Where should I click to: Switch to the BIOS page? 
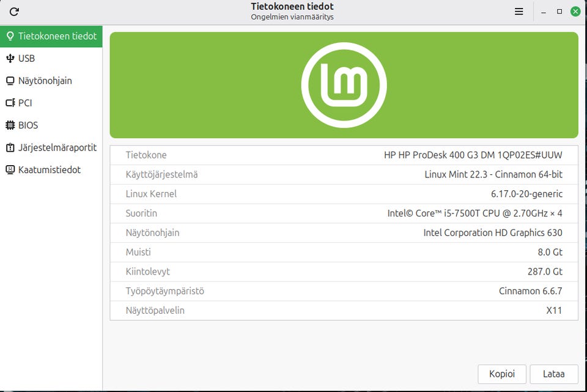coord(51,125)
